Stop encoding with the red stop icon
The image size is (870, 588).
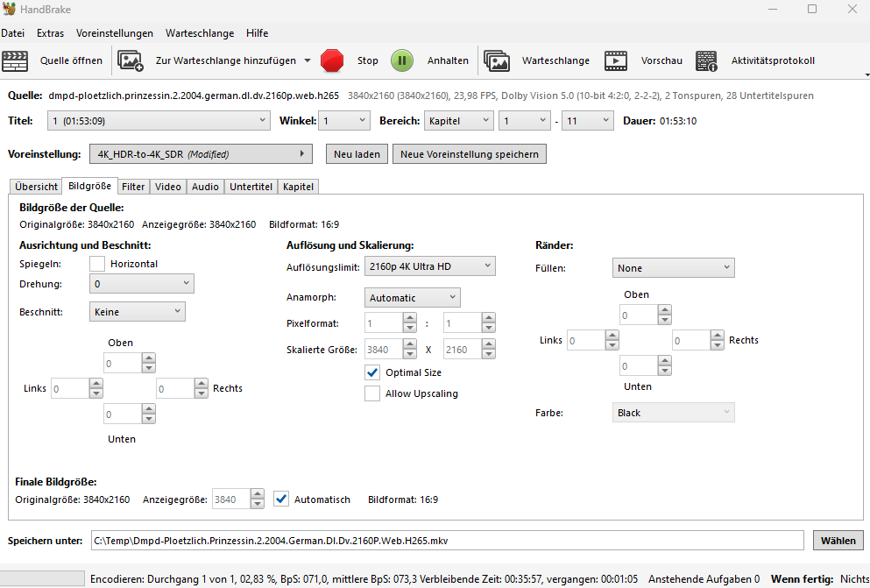click(332, 61)
